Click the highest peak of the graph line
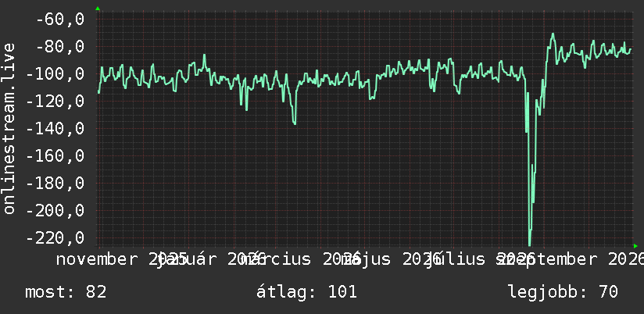Screen dimensions: 644x314 553,34
